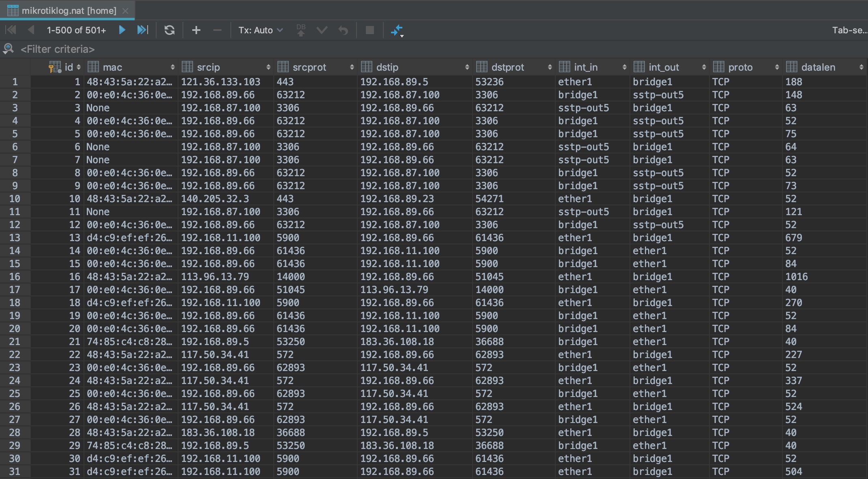Select row number 1 in the gutter
Screen dimensions: 868x479
(15, 82)
